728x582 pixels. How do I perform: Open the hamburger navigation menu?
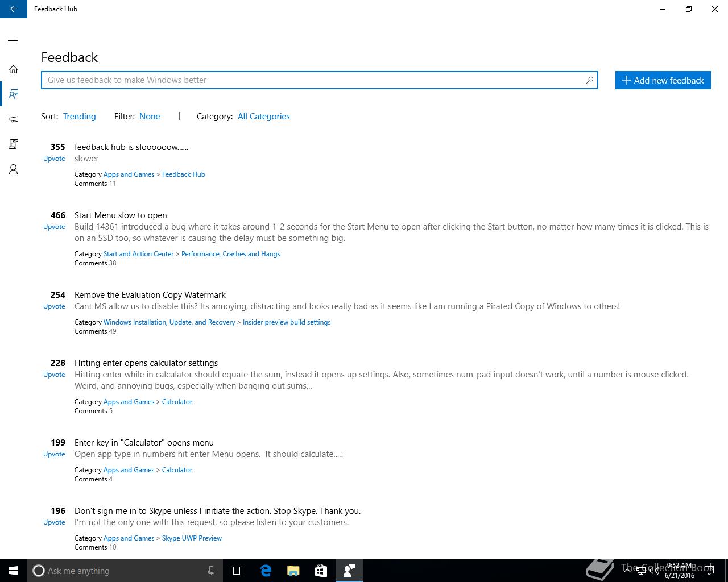[x=13, y=43]
